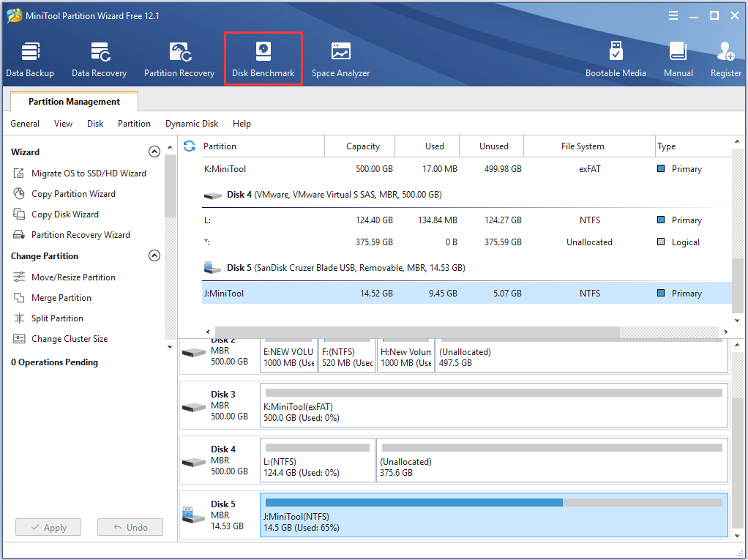Select the K:MiniTool partition row

point(466,169)
